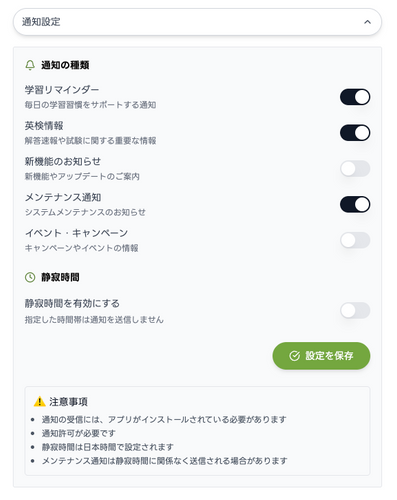Click the 英検情報 label

tap(44, 126)
